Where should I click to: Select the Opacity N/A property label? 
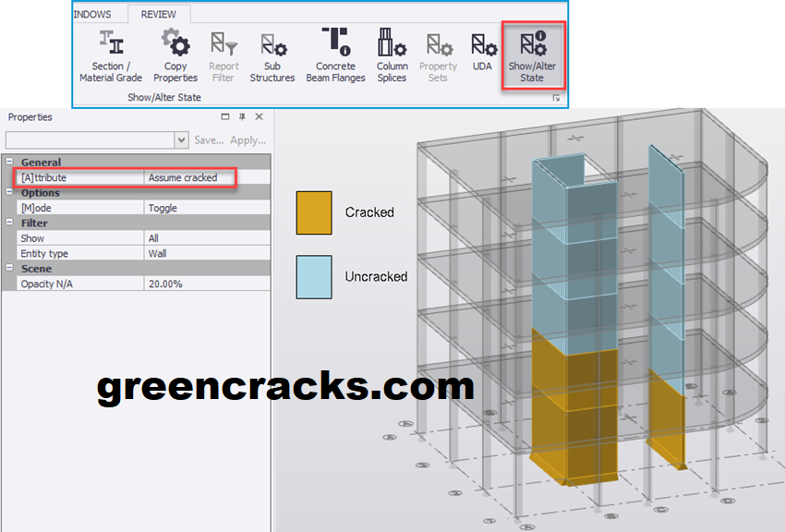pyautogui.click(x=46, y=284)
